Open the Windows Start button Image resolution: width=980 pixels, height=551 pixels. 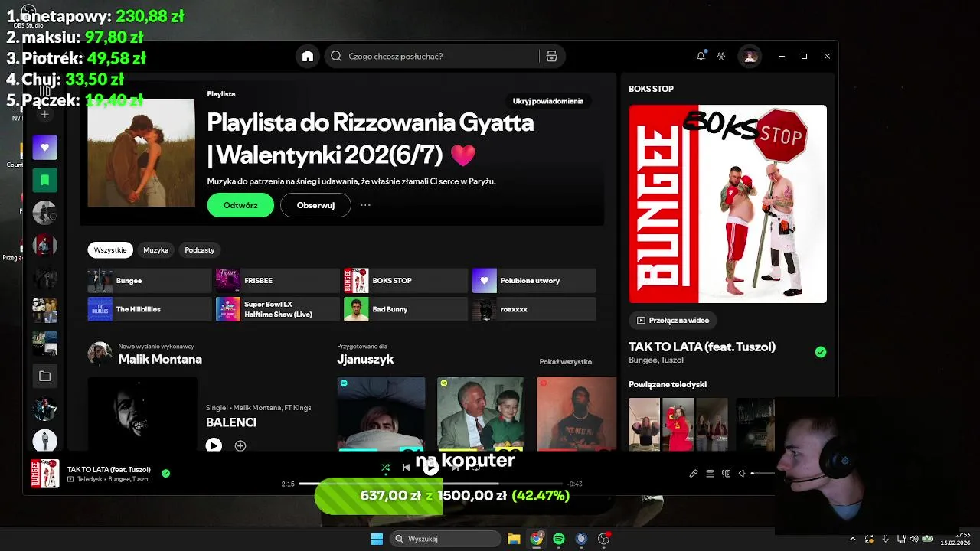377,539
